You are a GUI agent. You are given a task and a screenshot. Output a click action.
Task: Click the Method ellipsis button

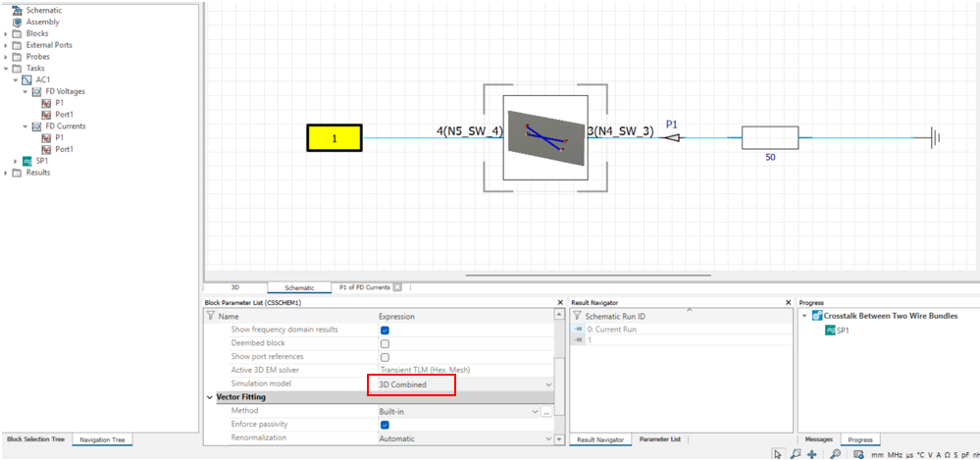tap(545, 411)
